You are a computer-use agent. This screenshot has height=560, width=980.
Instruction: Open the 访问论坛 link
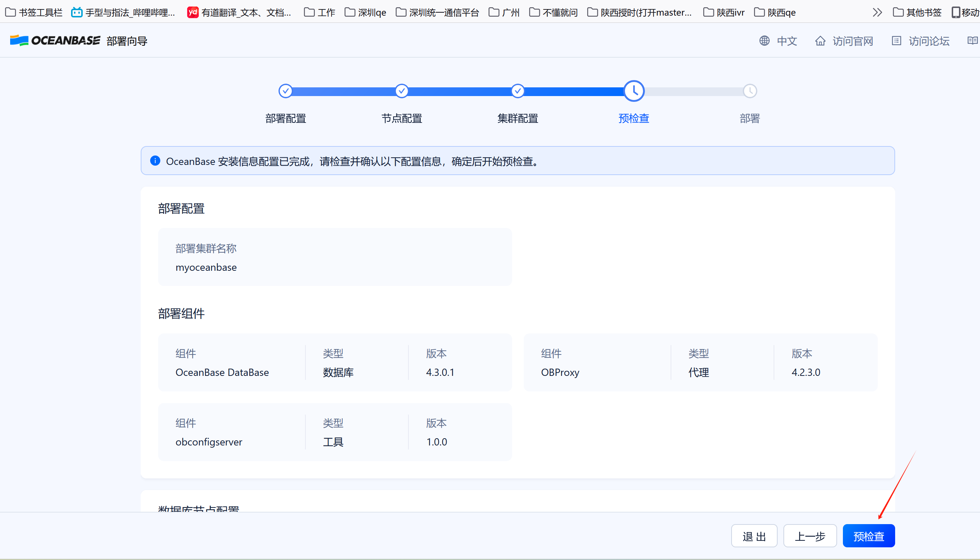tap(921, 41)
